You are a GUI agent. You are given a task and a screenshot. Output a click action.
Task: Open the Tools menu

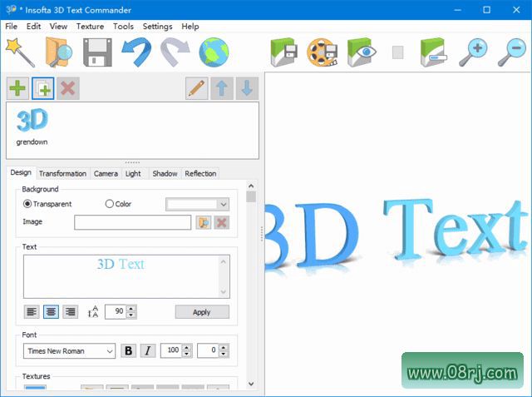coord(123,27)
